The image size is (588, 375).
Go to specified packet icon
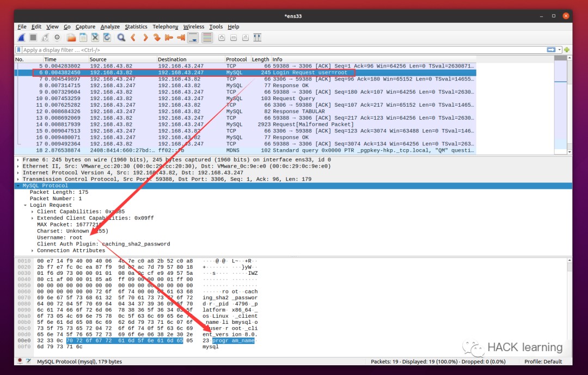click(157, 38)
